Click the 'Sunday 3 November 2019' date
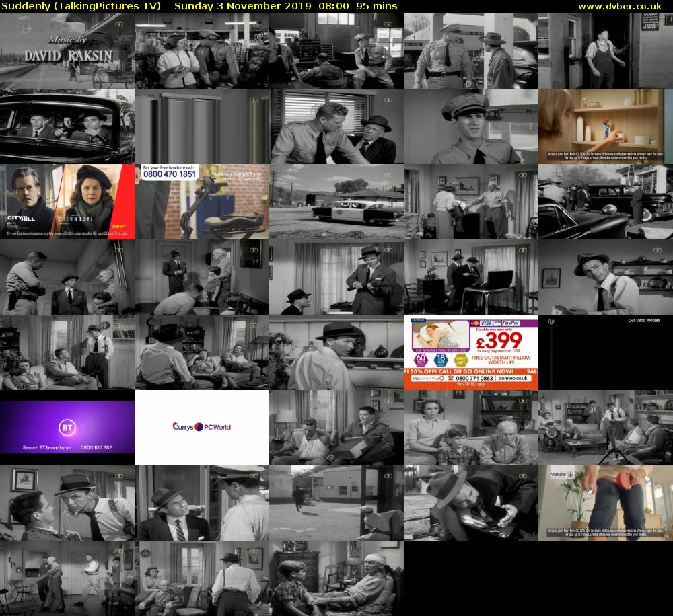The image size is (673, 616). click(x=243, y=7)
